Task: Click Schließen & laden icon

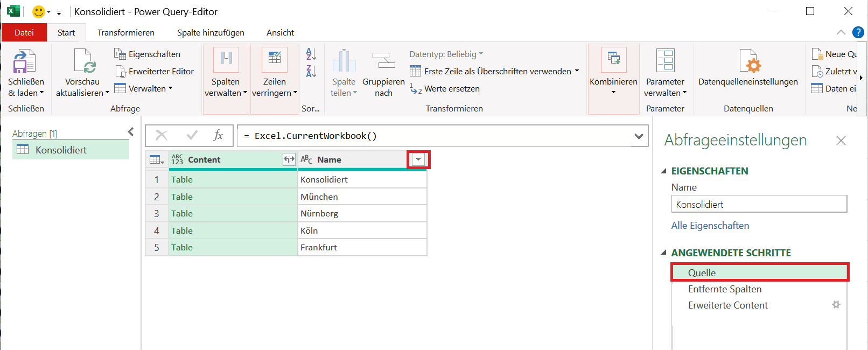Action: (x=25, y=61)
